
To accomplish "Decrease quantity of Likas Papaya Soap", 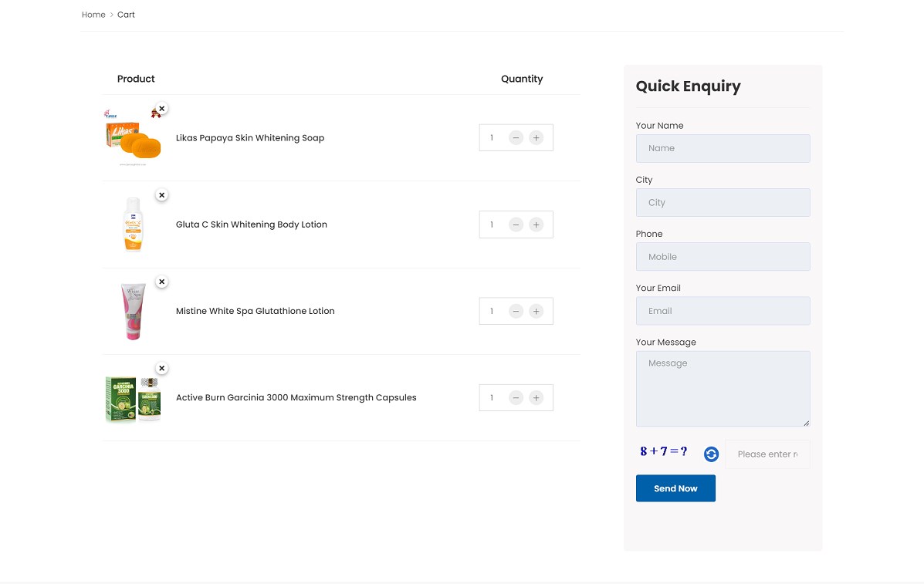I will coord(516,138).
